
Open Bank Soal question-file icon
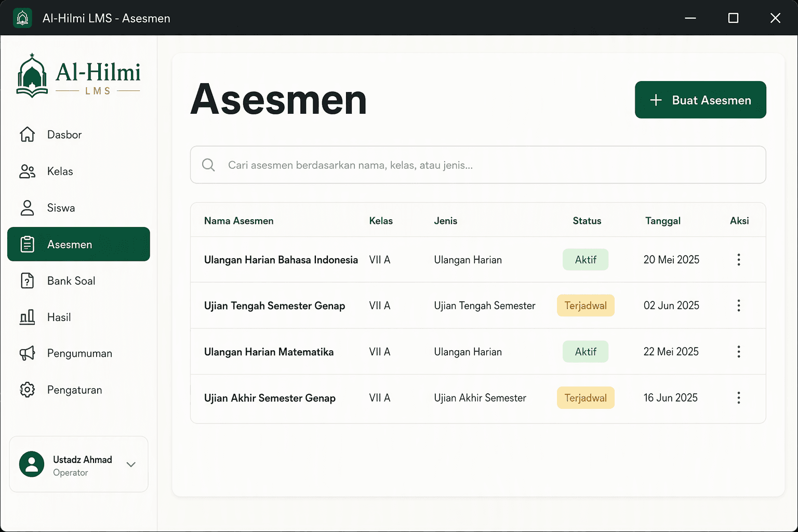pyautogui.click(x=27, y=281)
